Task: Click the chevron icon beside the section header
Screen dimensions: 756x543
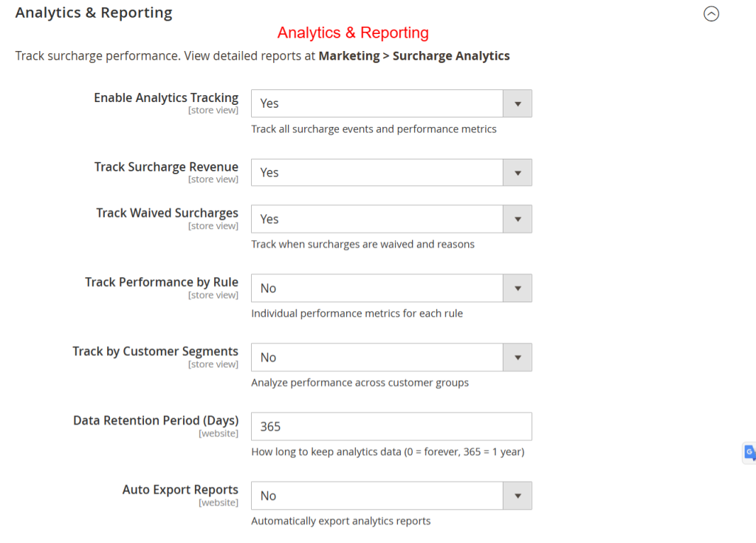Action: pyautogui.click(x=711, y=13)
